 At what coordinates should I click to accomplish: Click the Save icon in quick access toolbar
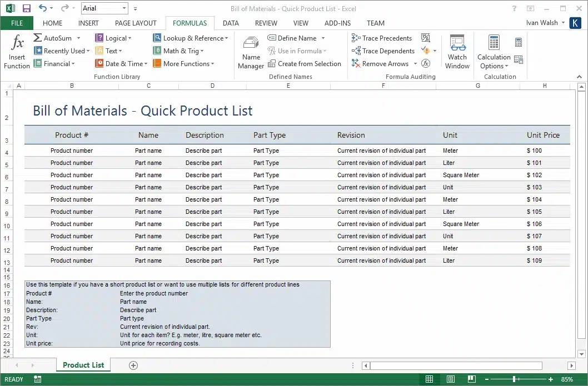click(x=26, y=8)
